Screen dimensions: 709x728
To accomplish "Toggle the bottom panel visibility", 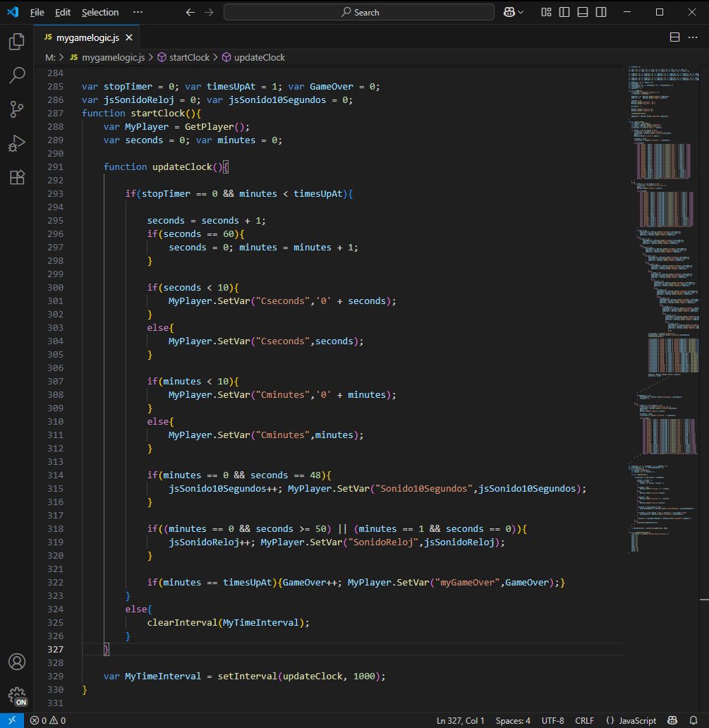I will [582, 12].
